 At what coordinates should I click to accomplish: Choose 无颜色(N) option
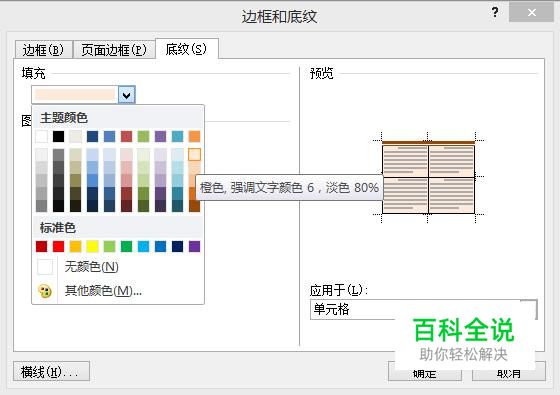(x=91, y=266)
